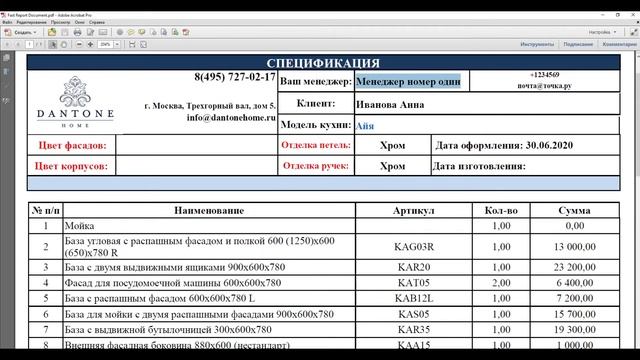
Task: Open the signatures sidebar icon
Action: pos(6,100)
